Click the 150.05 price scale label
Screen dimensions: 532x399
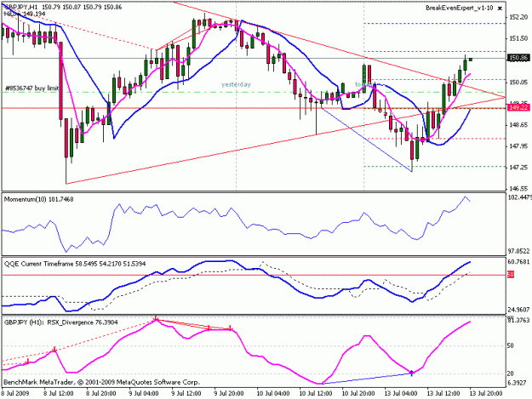coord(518,82)
